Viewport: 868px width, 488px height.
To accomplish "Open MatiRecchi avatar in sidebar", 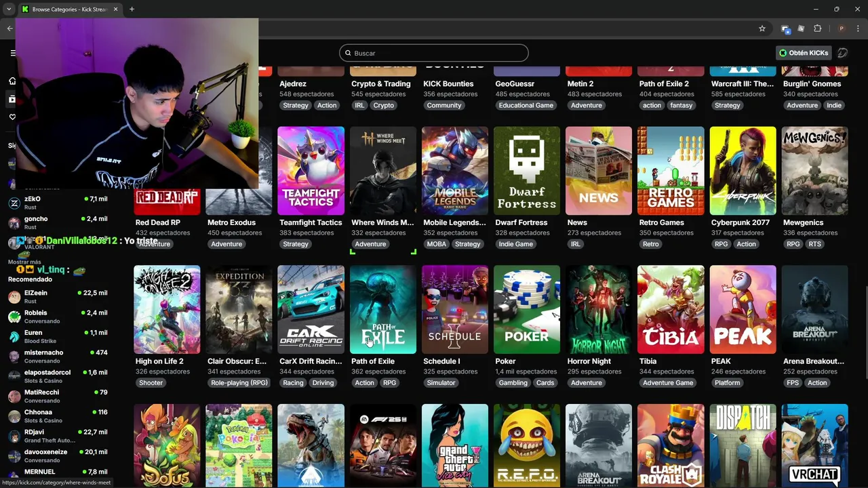I will pyautogui.click(x=14, y=396).
